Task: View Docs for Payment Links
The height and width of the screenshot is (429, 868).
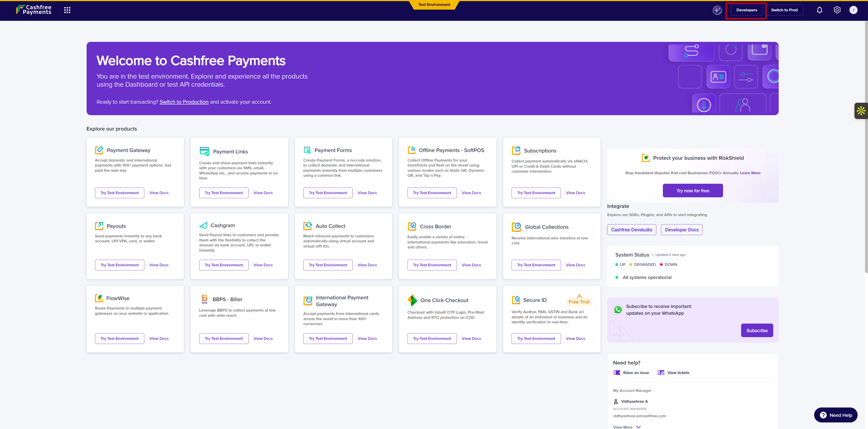Action: [x=263, y=193]
